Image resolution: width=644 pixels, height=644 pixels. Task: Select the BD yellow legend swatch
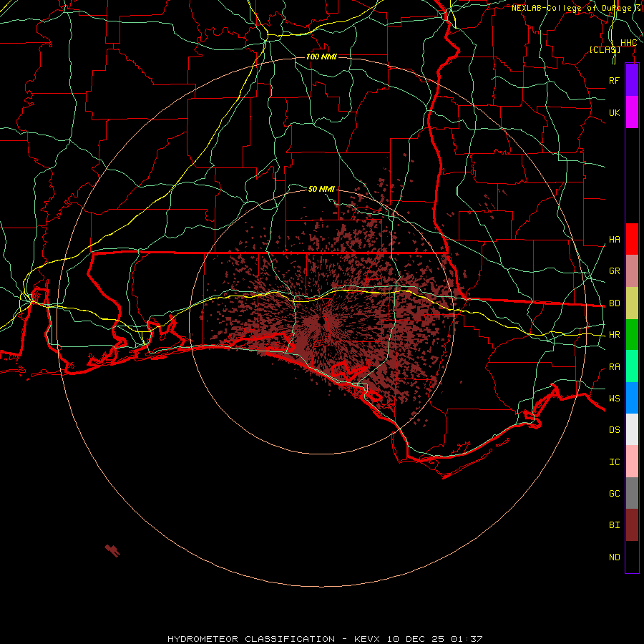tap(632, 303)
